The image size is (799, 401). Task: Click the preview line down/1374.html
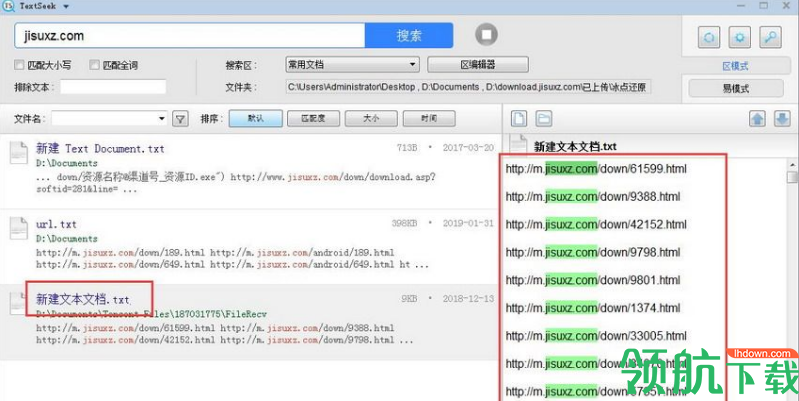(593, 308)
